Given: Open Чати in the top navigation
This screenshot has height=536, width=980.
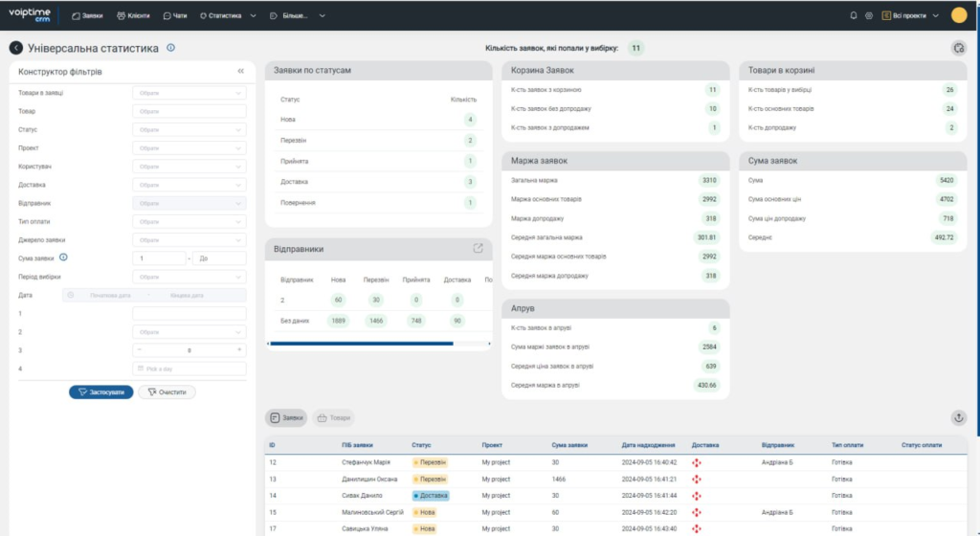Looking at the screenshot, I should tap(175, 15).
